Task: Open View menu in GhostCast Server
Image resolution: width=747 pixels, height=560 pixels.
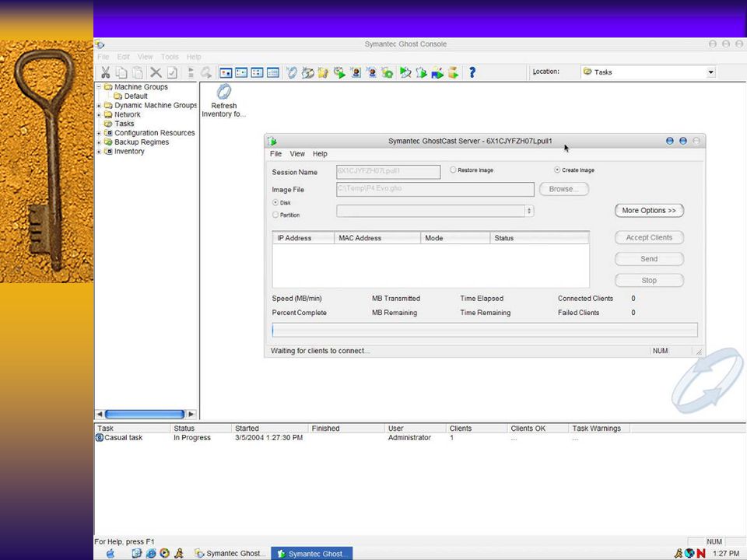Action: pyautogui.click(x=297, y=154)
